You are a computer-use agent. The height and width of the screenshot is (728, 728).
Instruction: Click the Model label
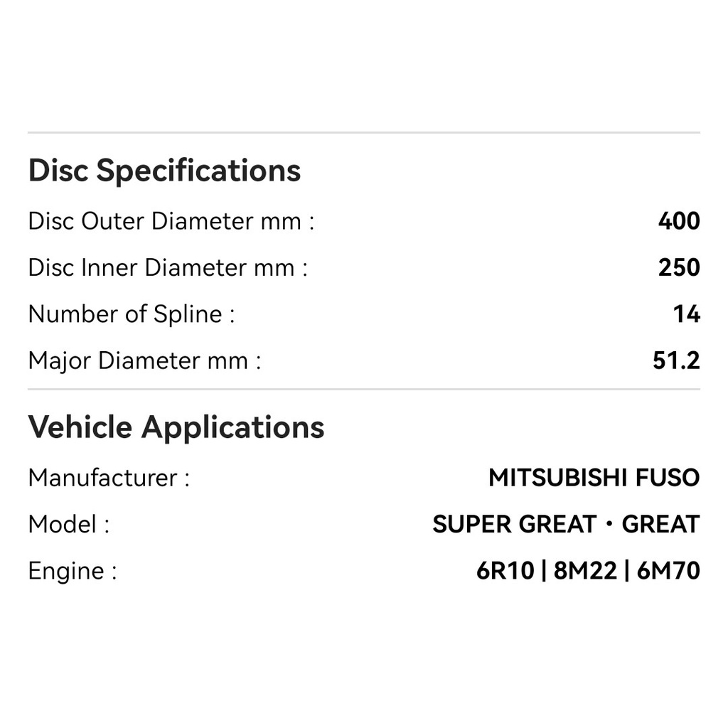(69, 525)
